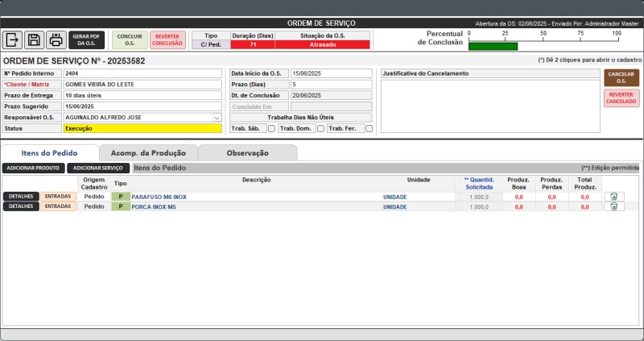Click the Concluir O.S. button

tap(130, 40)
